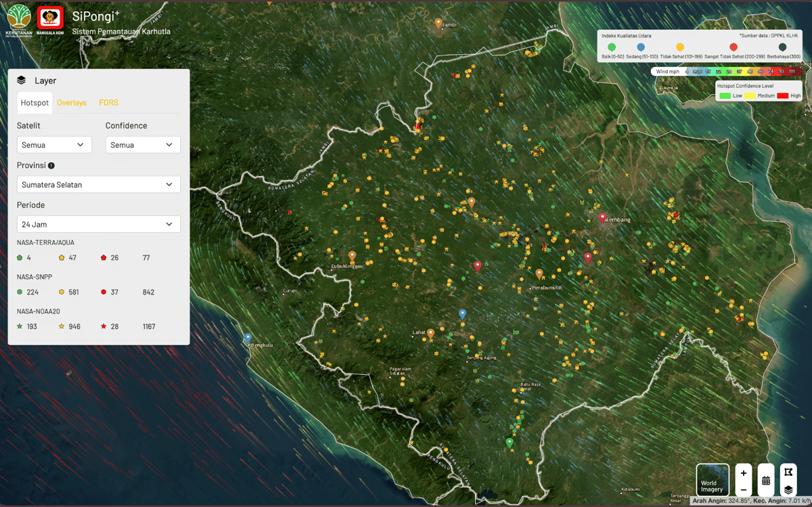Click the dark Berbahaya legend marker

click(782, 47)
